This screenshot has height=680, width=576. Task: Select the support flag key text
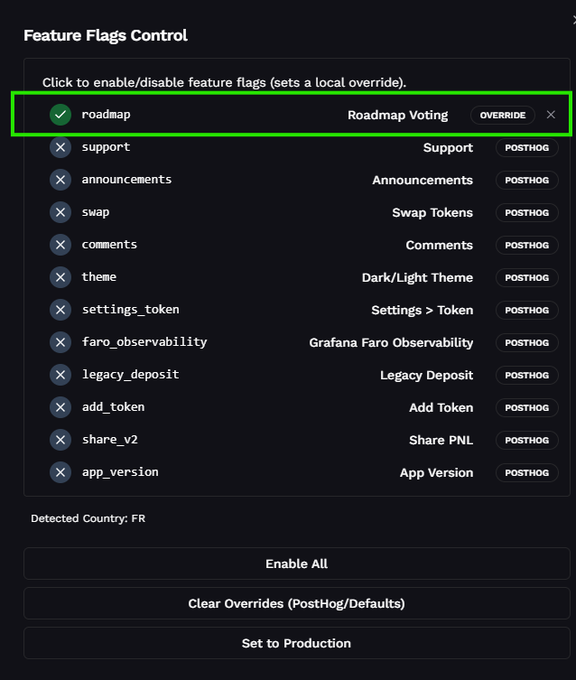tap(106, 147)
